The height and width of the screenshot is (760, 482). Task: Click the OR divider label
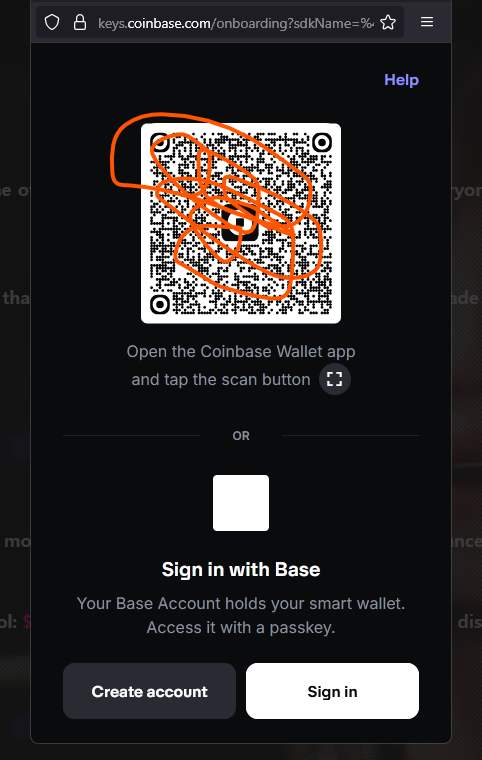pyautogui.click(x=241, y=436)
